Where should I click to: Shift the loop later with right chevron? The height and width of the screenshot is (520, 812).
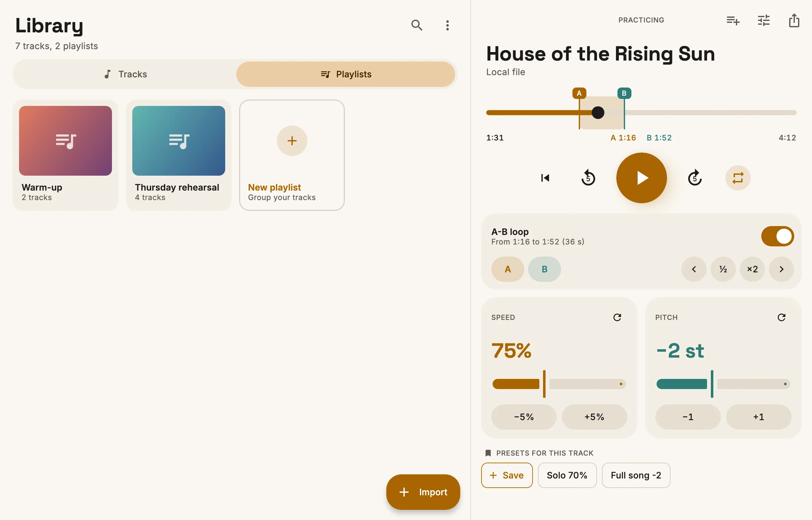click(x=781, y=269)
